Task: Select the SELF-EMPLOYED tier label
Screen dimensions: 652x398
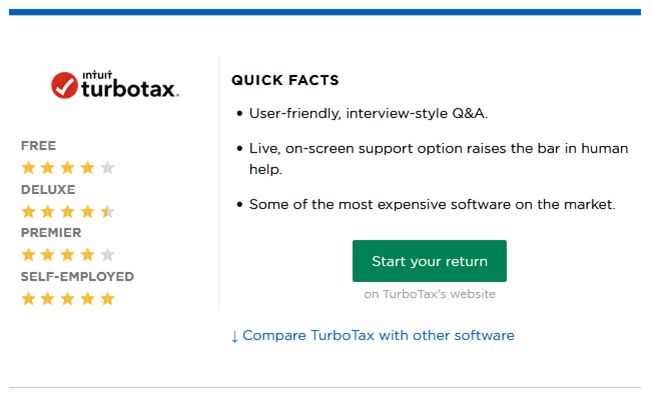Action: pyautogui.click(x=77, y=277)
